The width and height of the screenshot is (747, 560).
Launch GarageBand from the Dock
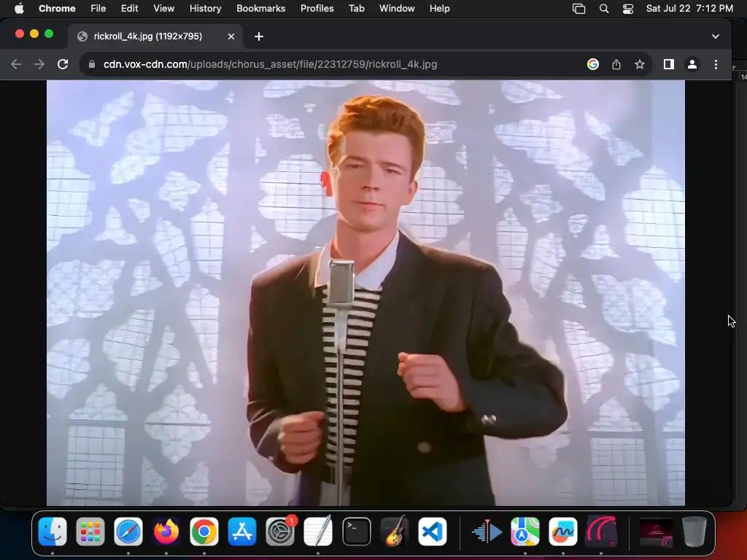click(x=395, y=532)
